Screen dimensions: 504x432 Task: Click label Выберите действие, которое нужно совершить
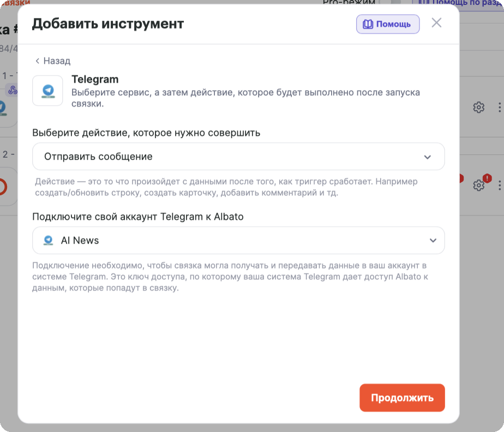[x=146, y=133]
